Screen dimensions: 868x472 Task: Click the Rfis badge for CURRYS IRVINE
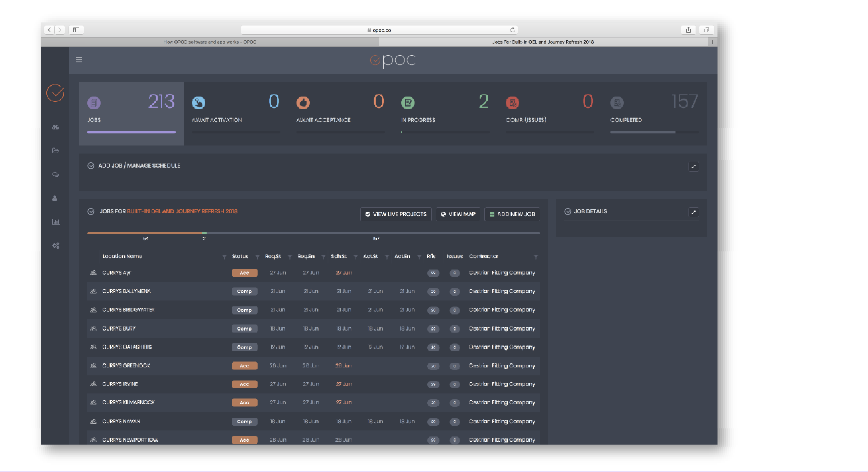tap(433, 384)
